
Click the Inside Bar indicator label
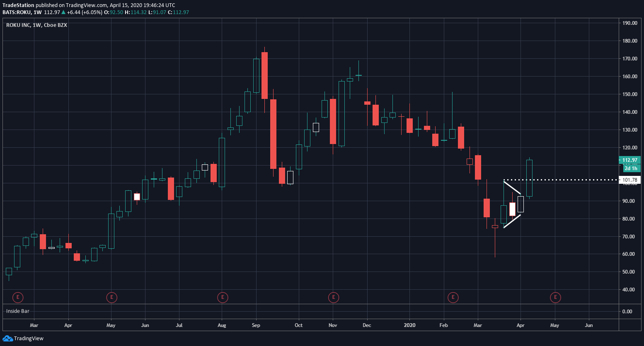(x=18, y=311)
